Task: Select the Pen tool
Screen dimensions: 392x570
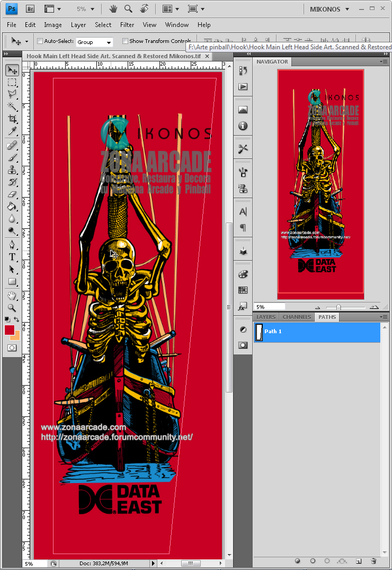Action: coord(12,245)
